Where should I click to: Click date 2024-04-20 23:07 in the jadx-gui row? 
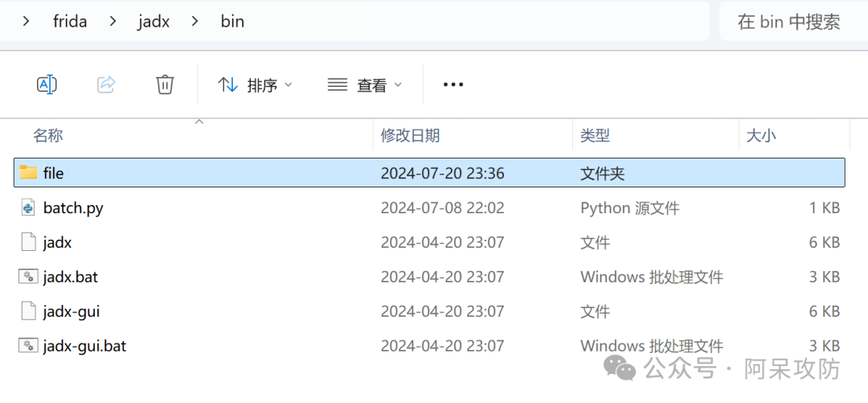[x=442, y=312]
